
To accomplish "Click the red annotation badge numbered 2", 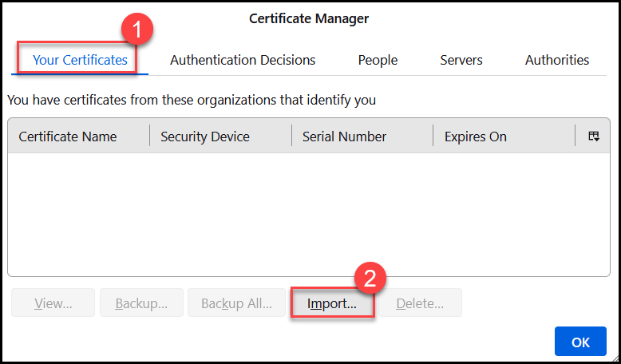I will pos(370,277).
